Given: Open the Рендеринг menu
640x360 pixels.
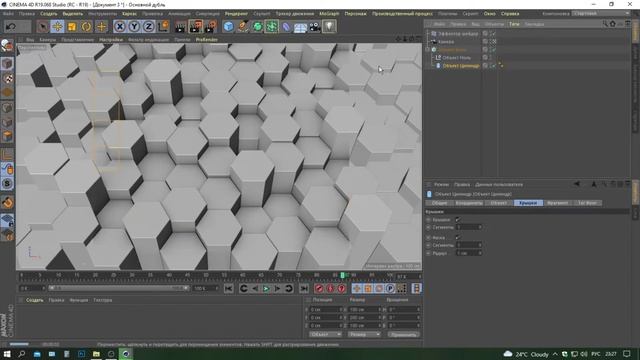Looking at the screenshot, I should (x=236, y=13).
